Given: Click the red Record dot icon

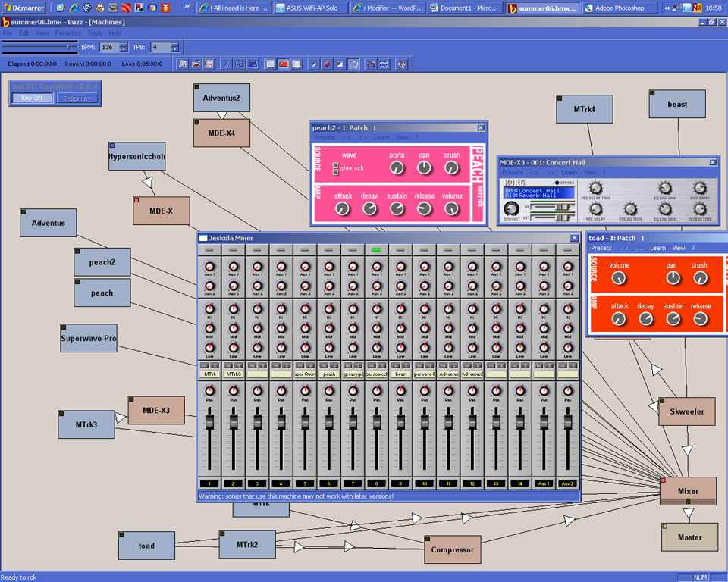Looking at the screenshot, I should coord(327,64).
